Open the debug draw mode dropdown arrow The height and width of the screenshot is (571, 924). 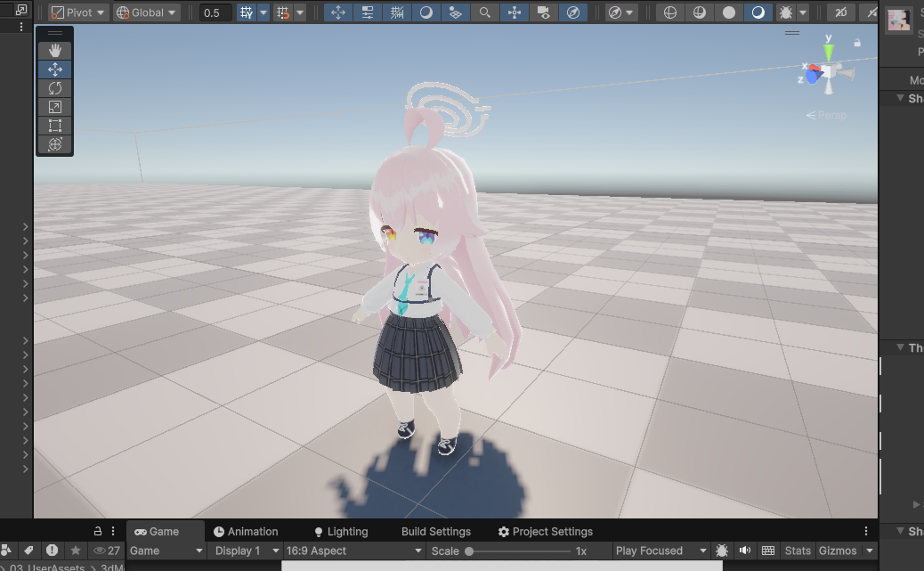point(803,12)
